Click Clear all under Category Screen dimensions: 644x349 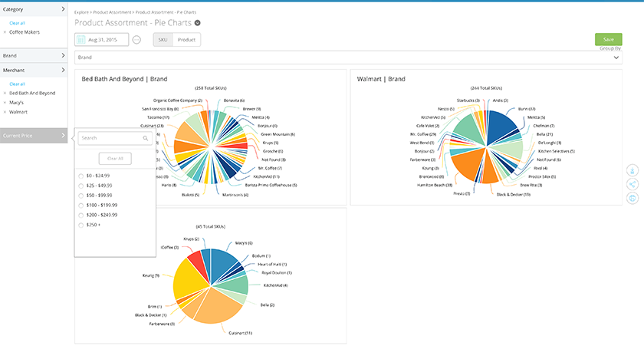(17, 24)
